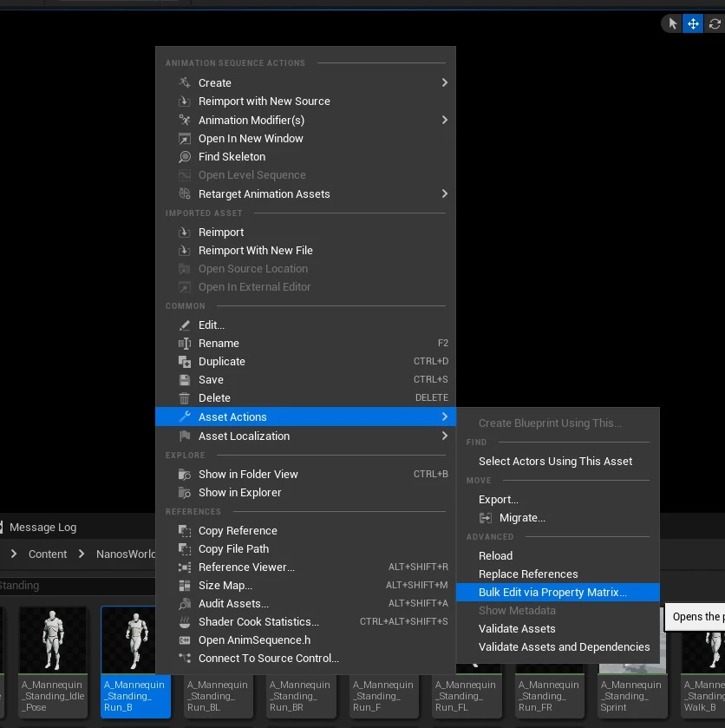This screenshot has height=728, width=725.
Task: Click the Animation Modifier(s) icon
Action: click(x=185, y=121)
